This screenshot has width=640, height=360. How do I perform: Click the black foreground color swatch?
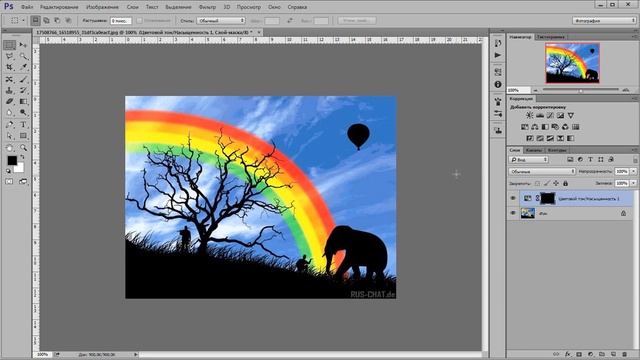pos(12,160)
